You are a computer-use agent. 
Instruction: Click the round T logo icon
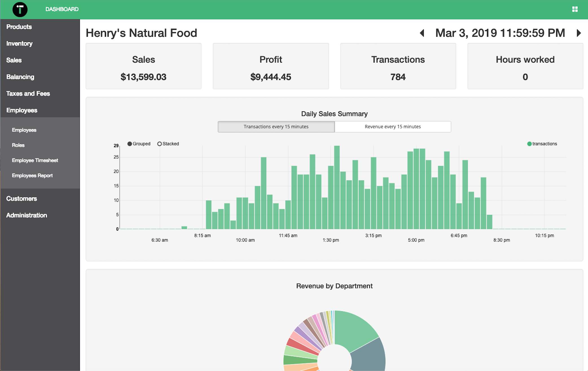click(20, 9)
